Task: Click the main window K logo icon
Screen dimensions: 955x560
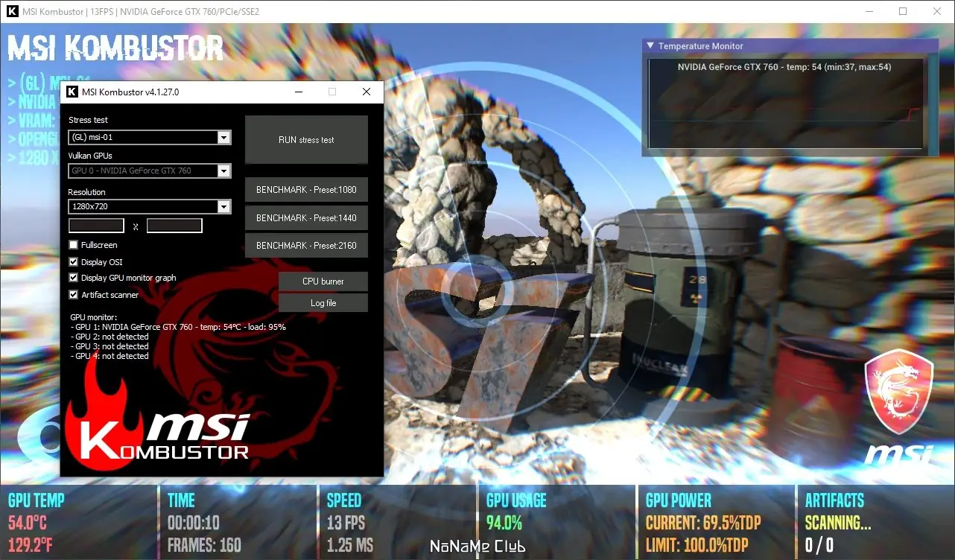Action: (x=13, y=12)
